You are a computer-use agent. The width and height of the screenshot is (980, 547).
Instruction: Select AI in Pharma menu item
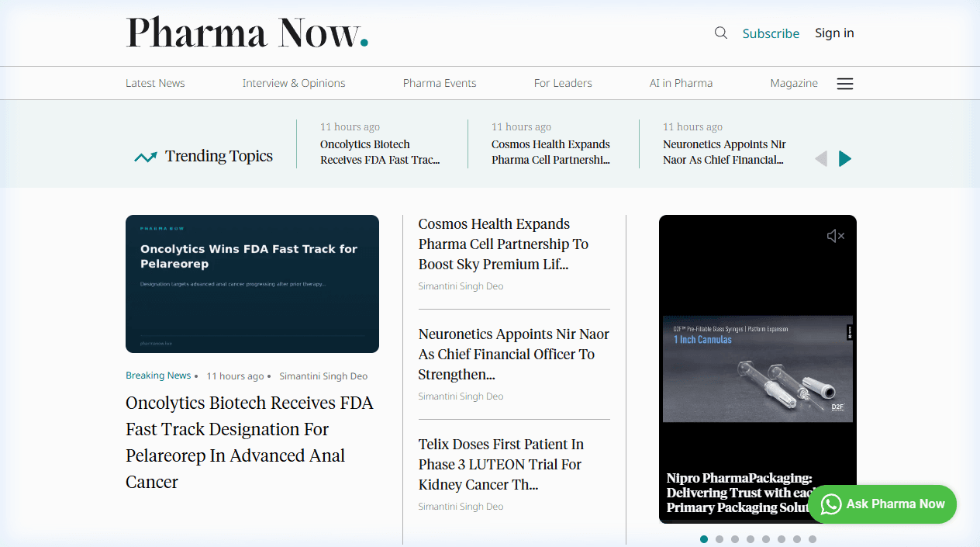point(681,83)
